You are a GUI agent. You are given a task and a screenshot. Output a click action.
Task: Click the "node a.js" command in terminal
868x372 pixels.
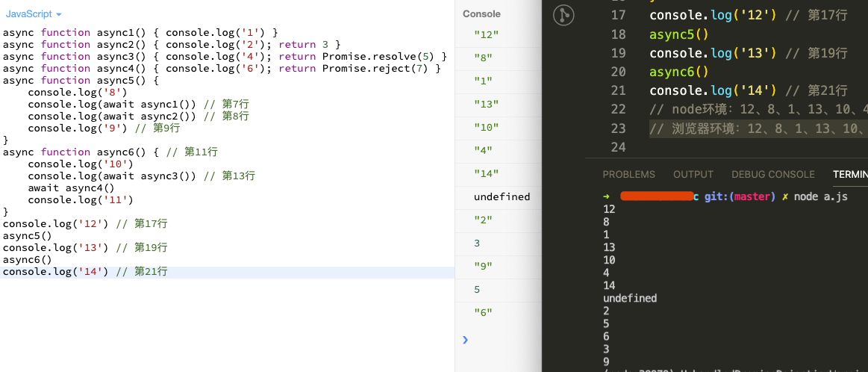coord(820,196)
